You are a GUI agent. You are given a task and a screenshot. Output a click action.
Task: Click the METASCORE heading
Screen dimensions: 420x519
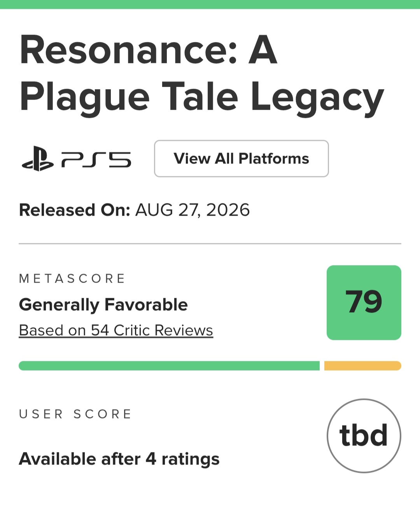pos(72,278)
